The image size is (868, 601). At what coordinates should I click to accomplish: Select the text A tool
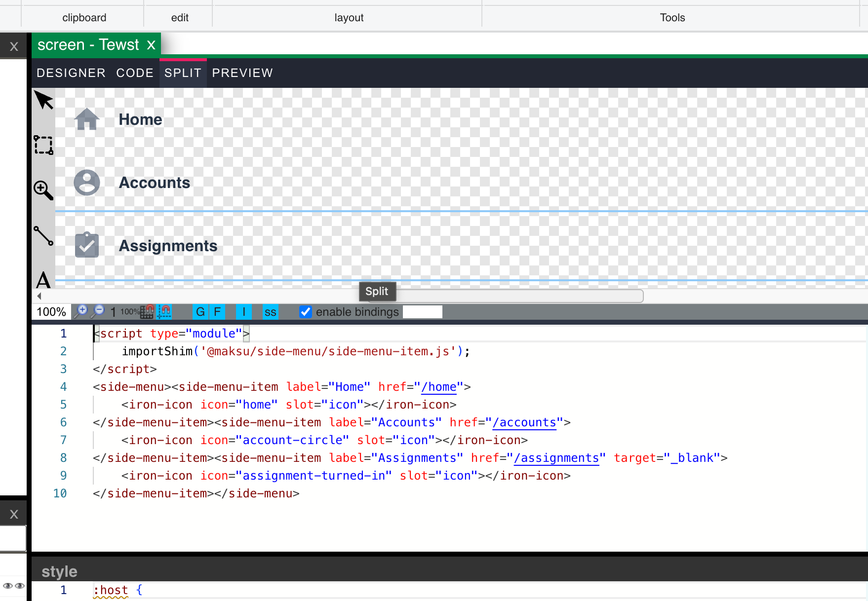43,280
